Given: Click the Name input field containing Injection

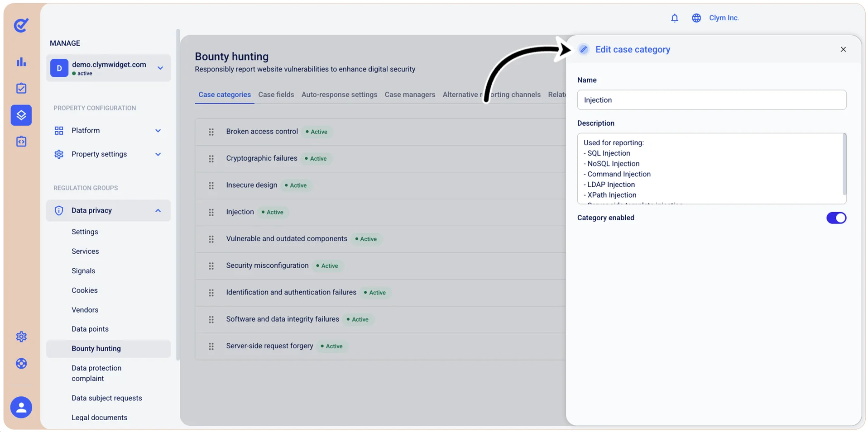Looking at the screenshot, I should (x=711, y=100).
